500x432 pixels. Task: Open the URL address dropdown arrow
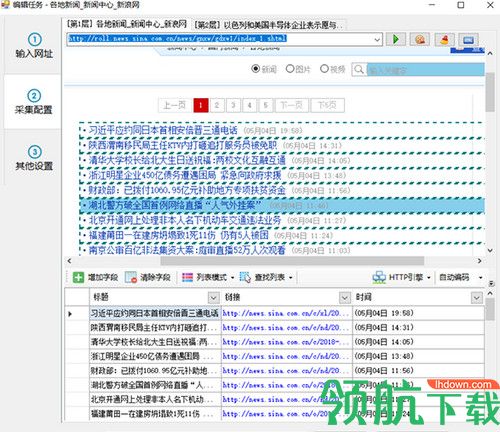pos(377,40)
